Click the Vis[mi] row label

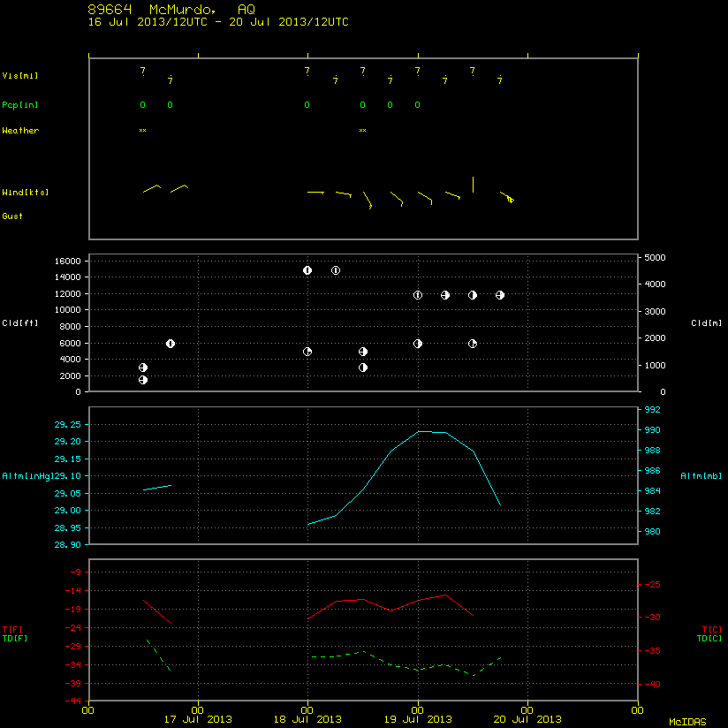(x=20, y=76)
